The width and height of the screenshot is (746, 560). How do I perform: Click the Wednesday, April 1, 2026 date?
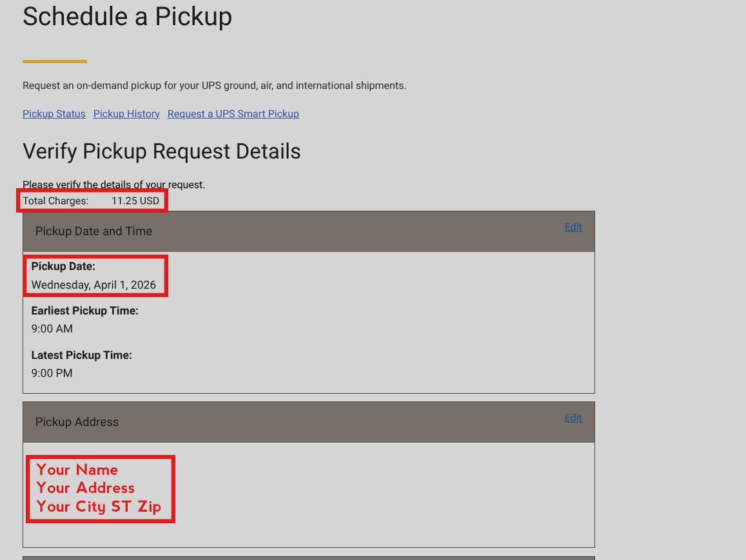point(93,285)
